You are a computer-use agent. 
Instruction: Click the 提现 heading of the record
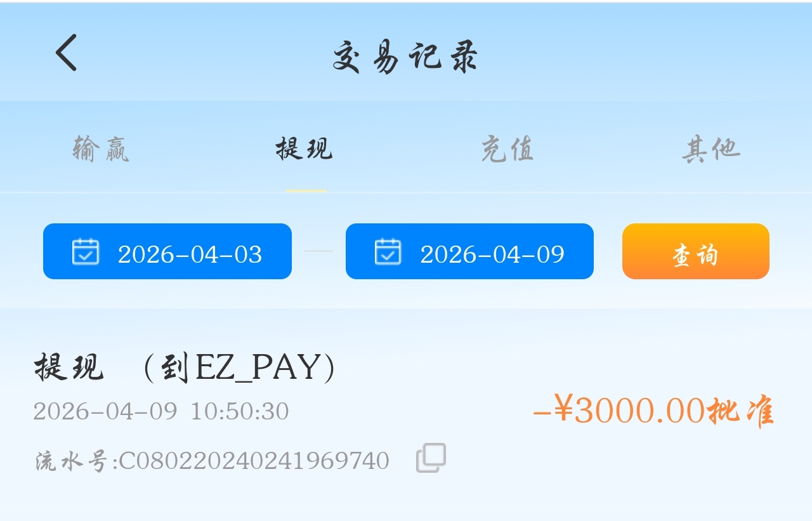69,367
